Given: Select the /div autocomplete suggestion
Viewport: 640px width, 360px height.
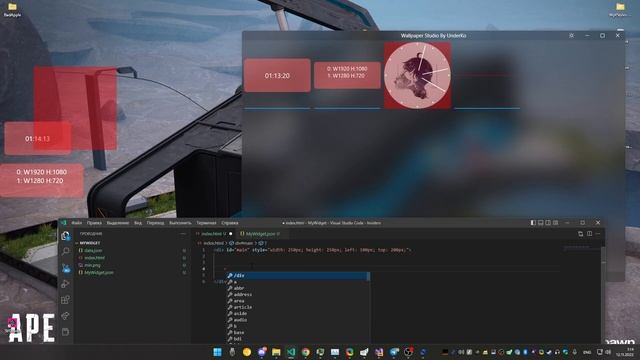Looking at the screenshot, I should click(x=298, y=276).
